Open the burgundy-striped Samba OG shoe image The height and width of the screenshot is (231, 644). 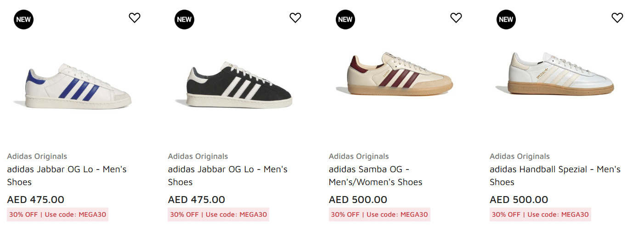399,74
